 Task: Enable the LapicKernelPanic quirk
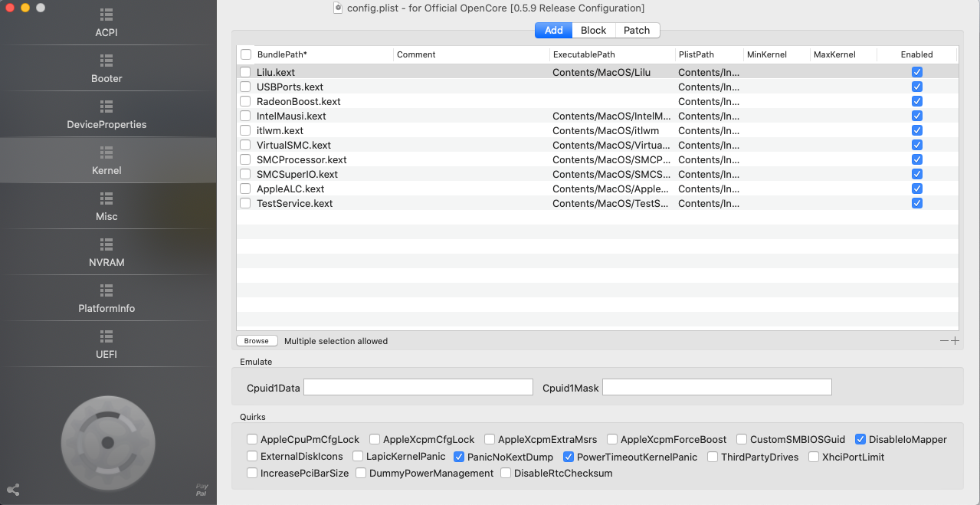pyautogui.click(x=358, y=456)
